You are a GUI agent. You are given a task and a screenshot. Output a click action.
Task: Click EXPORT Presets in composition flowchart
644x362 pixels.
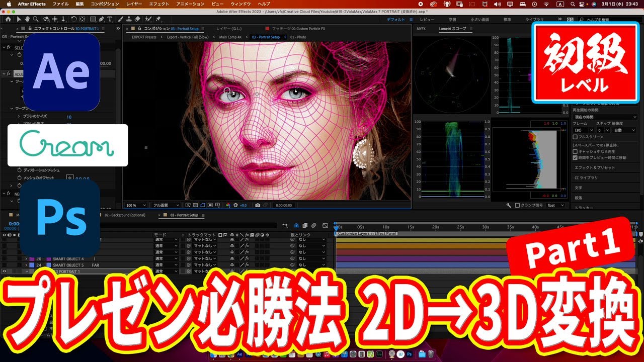tap(144, 37)
